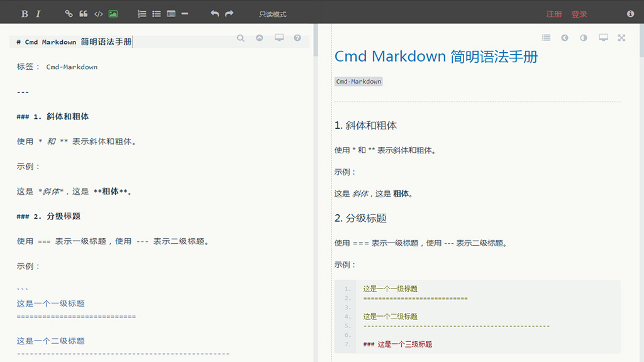The width and height of the screenshot is (644, 362).
Task: Apply italic formatting from toolbar
Action: [38, 14]
